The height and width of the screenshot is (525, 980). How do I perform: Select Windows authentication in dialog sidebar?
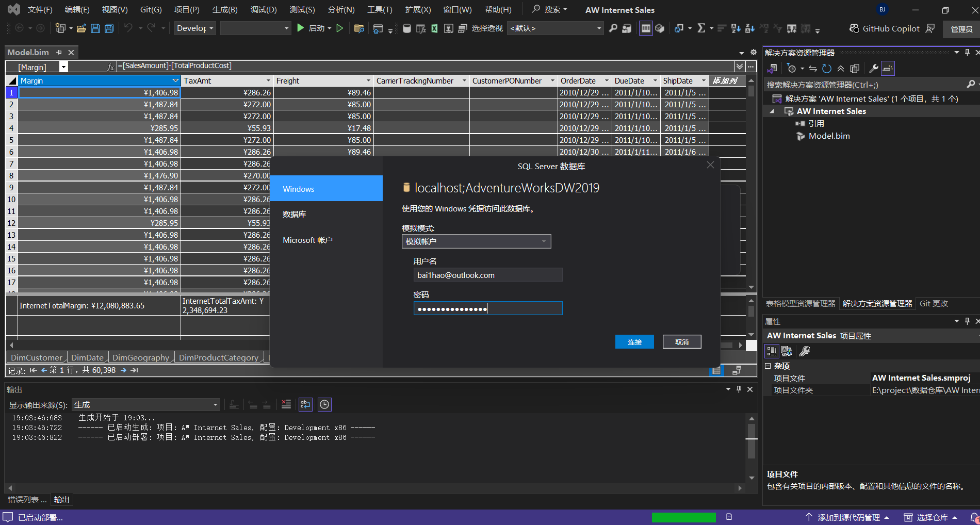pos(326,189)
